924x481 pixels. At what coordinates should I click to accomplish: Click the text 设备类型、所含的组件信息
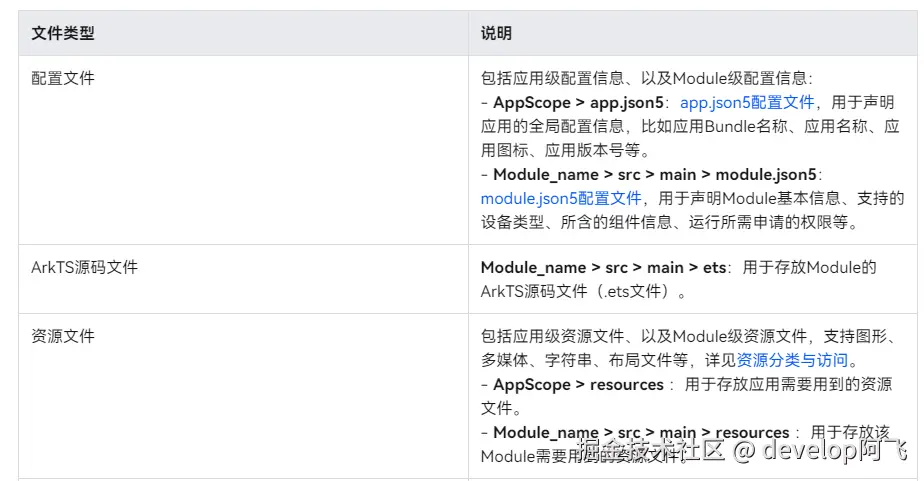[x=580, y=222]
